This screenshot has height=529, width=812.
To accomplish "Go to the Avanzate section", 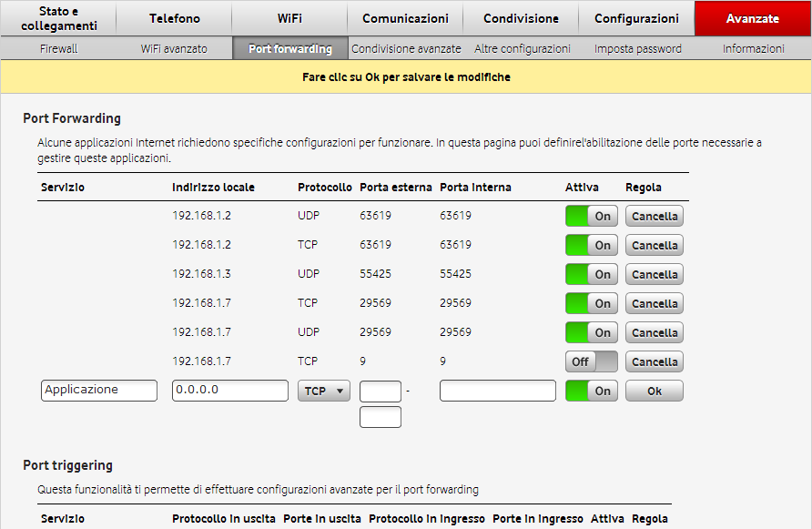I will click(x=752, y=18).
